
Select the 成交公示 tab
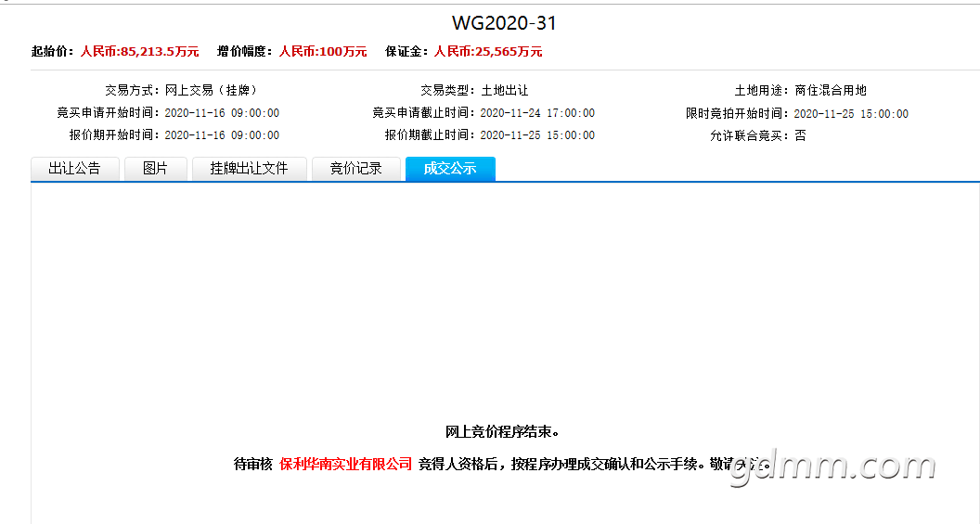[x=450, y=169]
